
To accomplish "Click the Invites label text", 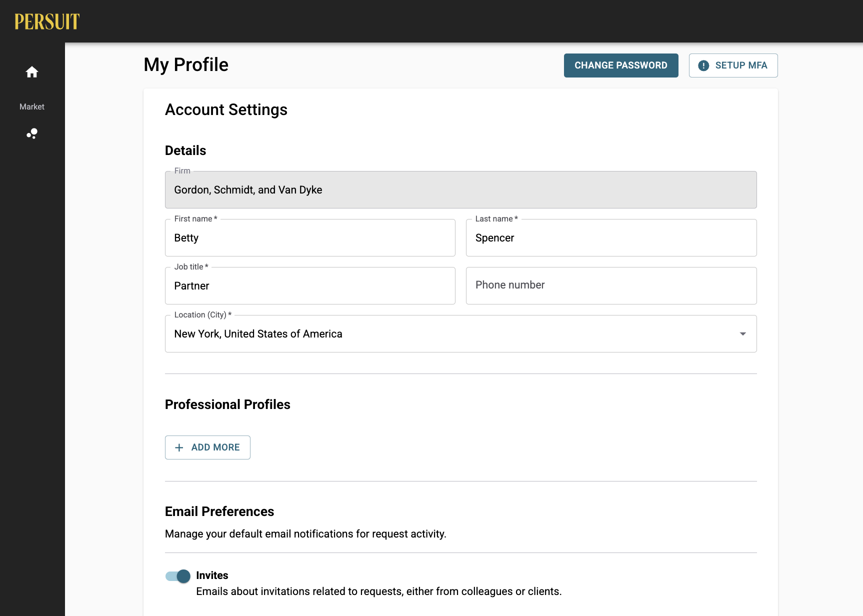I will click(212, 575).
